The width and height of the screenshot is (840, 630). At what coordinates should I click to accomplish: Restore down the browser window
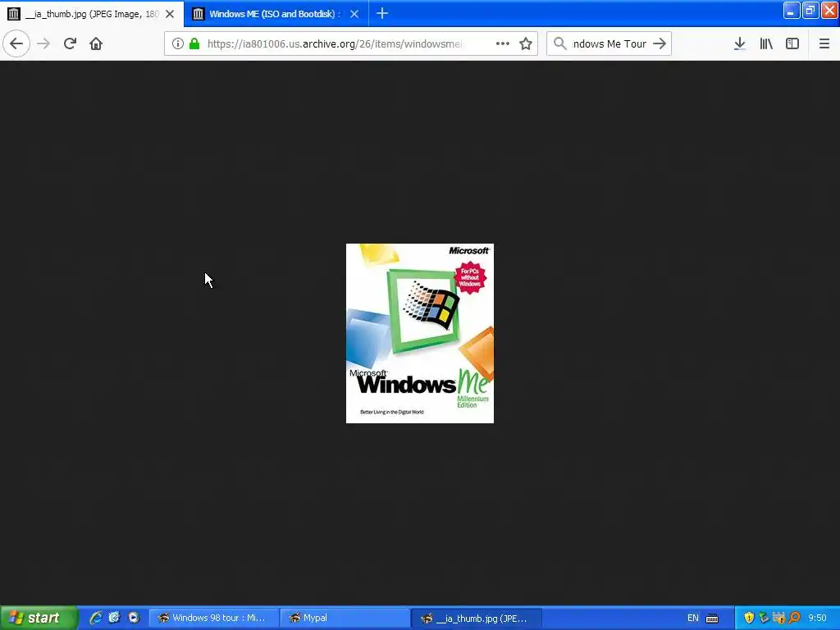coord(810,10)
